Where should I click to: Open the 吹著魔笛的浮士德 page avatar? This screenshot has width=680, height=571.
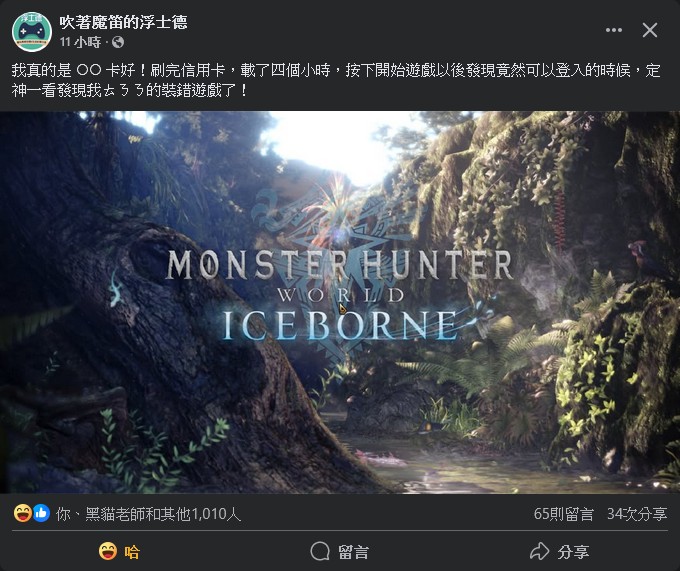coord(32,32)
